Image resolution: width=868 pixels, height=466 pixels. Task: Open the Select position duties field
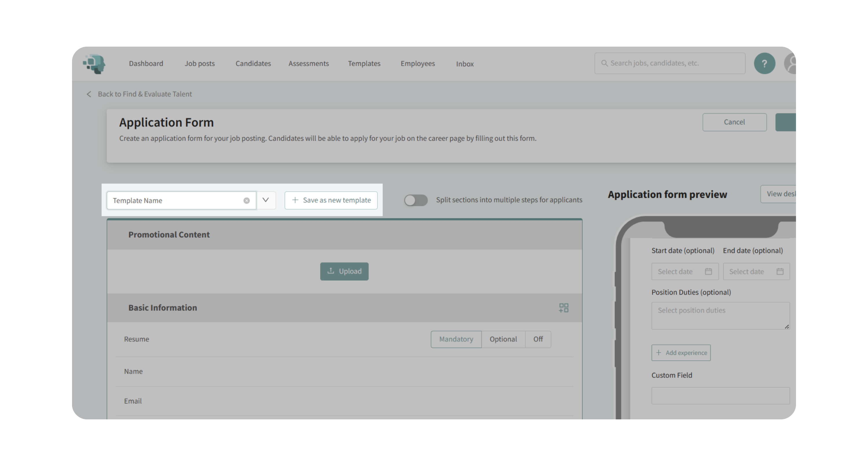[720, 316]
